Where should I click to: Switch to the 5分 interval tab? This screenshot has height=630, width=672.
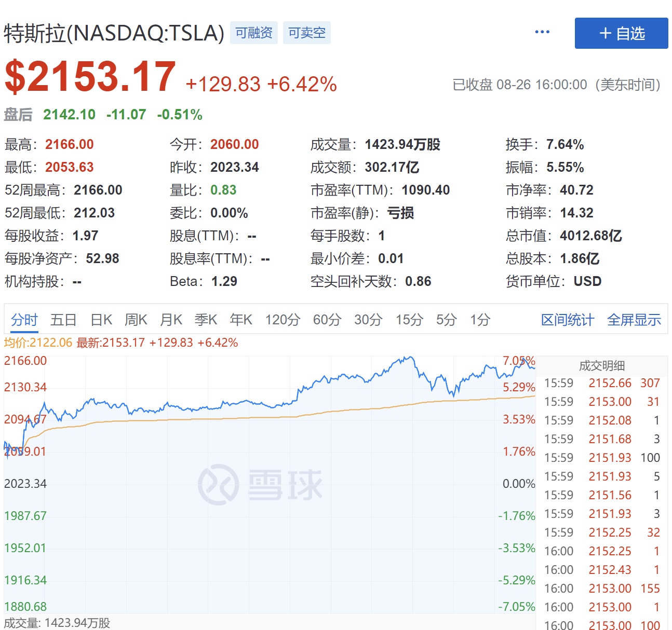[x=446, y=320]
